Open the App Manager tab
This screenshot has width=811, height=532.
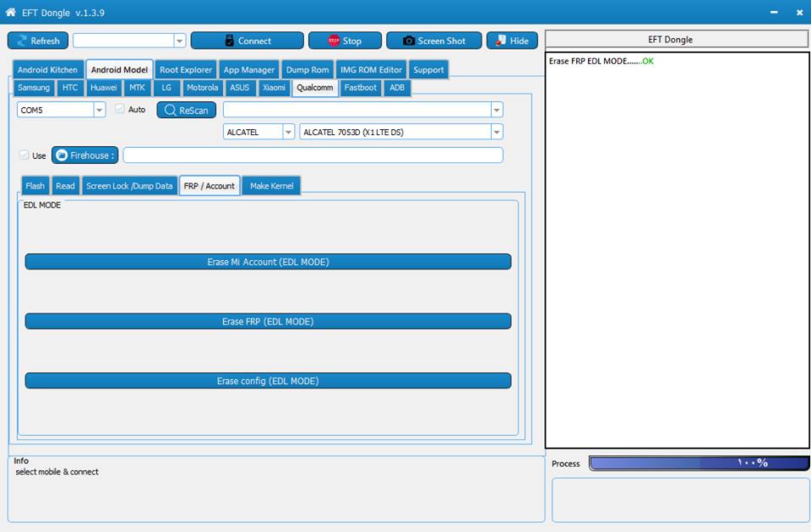(x=248, y=69)
